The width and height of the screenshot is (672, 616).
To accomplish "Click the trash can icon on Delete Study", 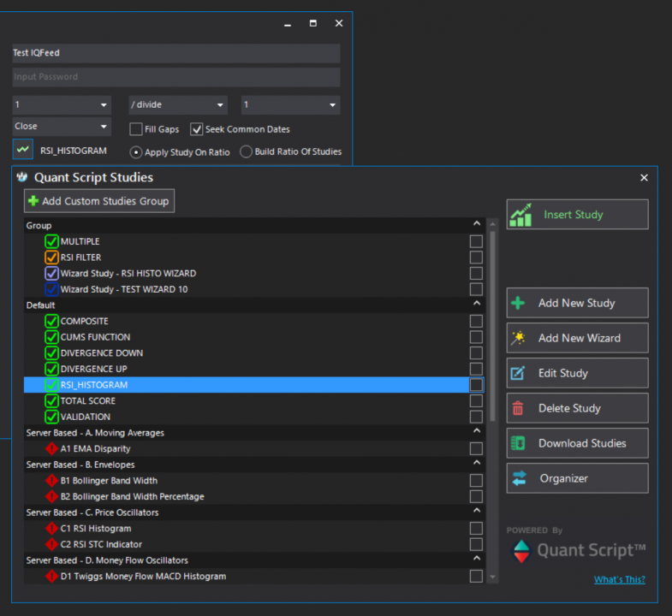I will click(x=518, y=408).
